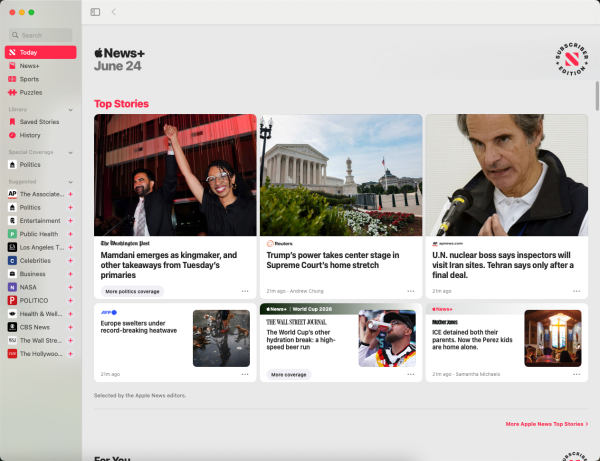
Task: Open the beer-drinking fan thumbnail
Action: (387, 338)
